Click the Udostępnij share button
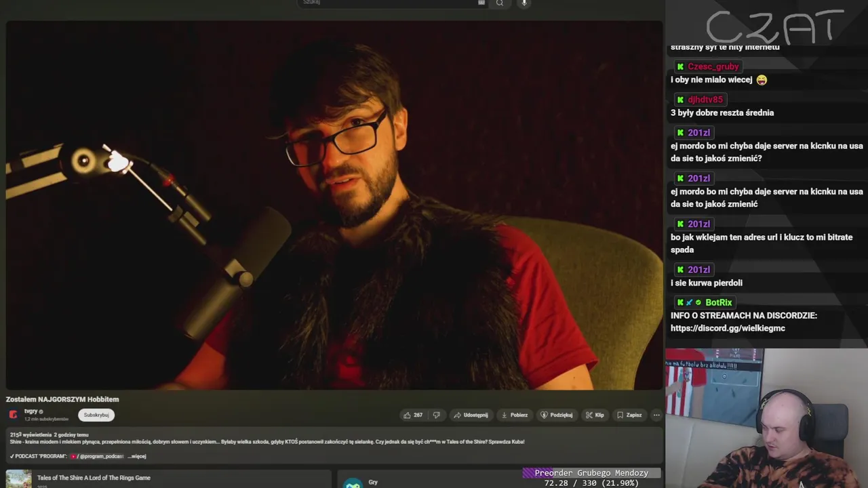 click(471, 415)
